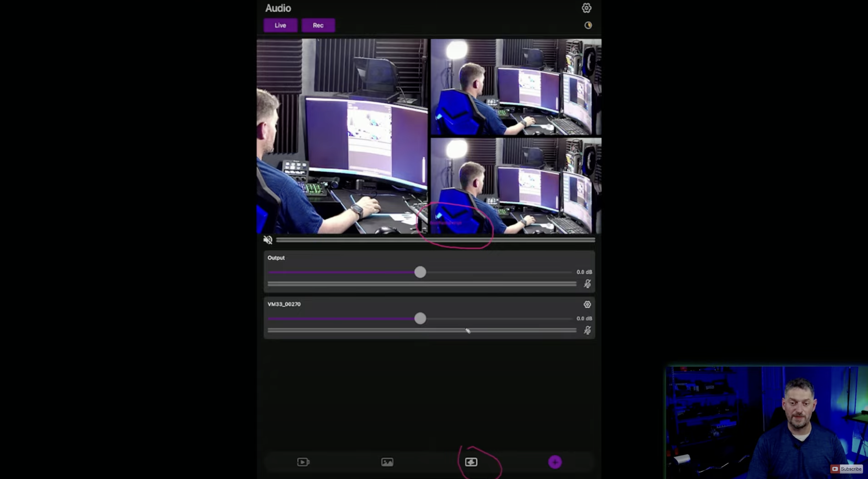The height and width of the screenshot is (479, 868).
Task: Start recording with the Rec button
Action: pyautogui.click(x=318, y=25)
